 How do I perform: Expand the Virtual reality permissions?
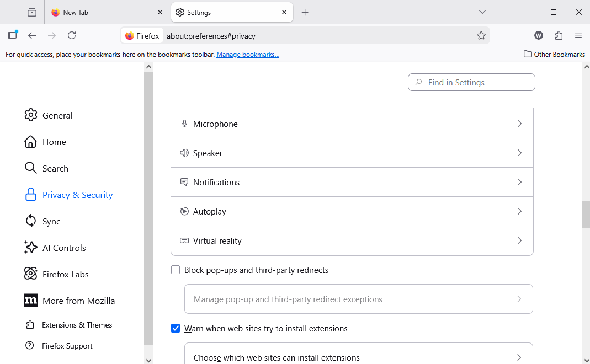coord(352,240)
